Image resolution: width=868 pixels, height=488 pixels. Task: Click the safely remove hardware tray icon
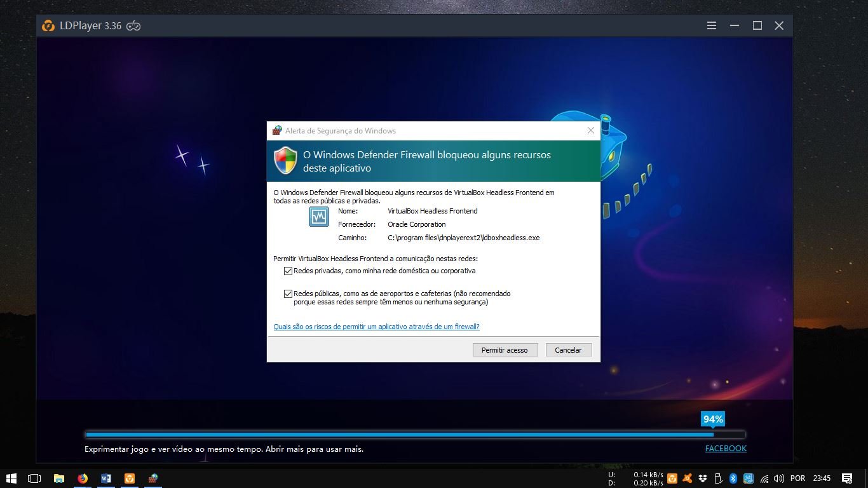(718, 478)
